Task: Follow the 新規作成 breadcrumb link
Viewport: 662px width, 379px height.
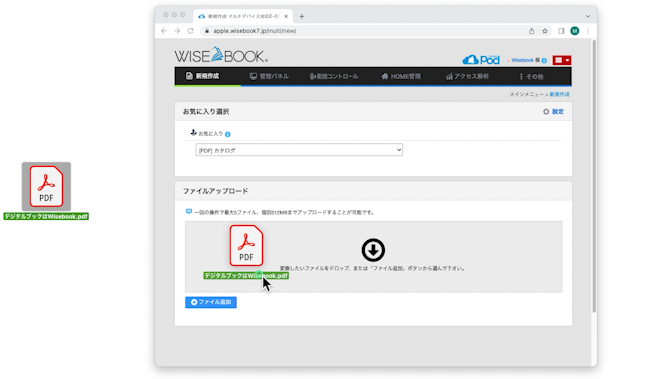Action: point(559,94)
